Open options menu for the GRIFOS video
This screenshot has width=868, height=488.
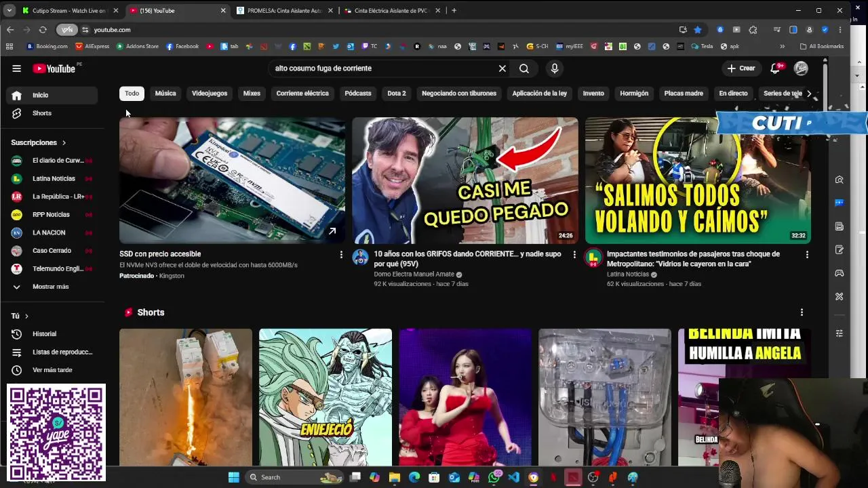click(x=574, y=255)
